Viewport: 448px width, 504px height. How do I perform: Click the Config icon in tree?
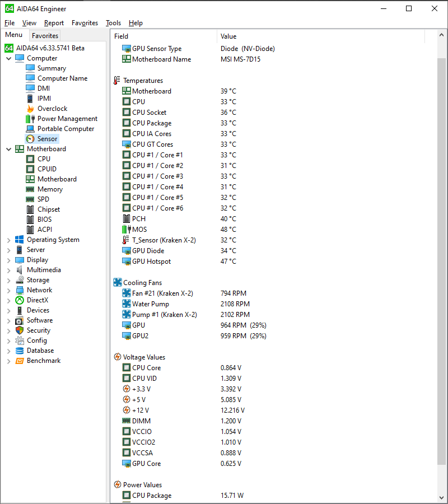20,340
